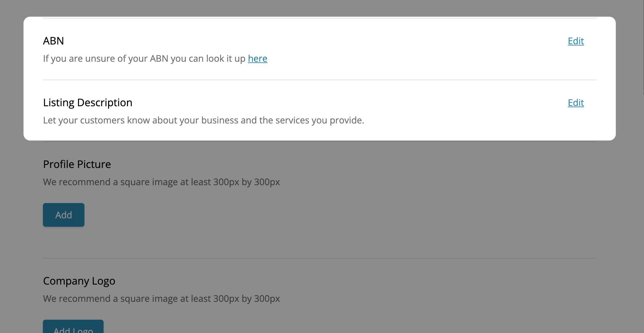Edit the Listing Description section
The width and height of the screenshot is (644, 333).
(x=575, y=103)
